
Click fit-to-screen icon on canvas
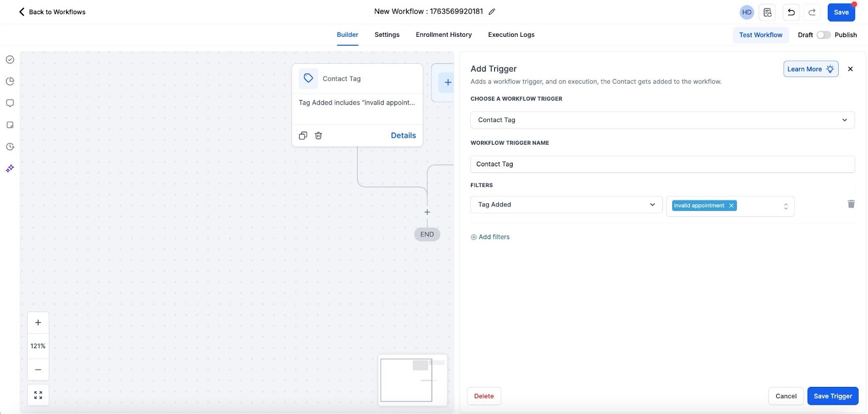pyautogui.click(x=38, y=396)
